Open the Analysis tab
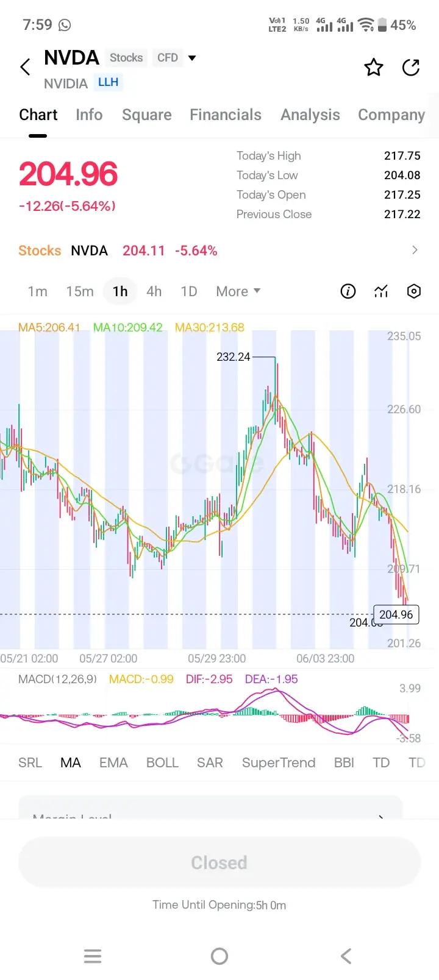This screenshot has height=980, width=439. pyautogui.click(x=310, y=115)
